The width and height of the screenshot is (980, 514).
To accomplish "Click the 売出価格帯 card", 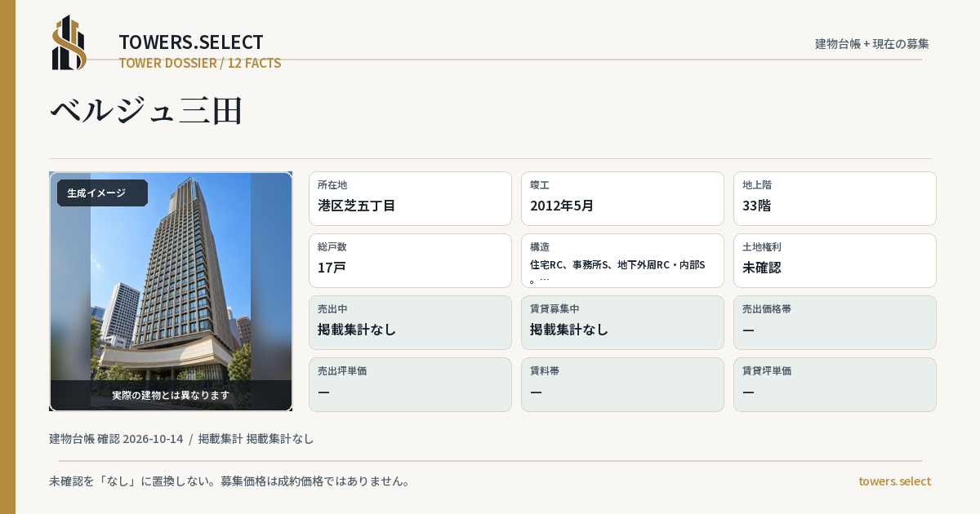I will tap(835, 322).
